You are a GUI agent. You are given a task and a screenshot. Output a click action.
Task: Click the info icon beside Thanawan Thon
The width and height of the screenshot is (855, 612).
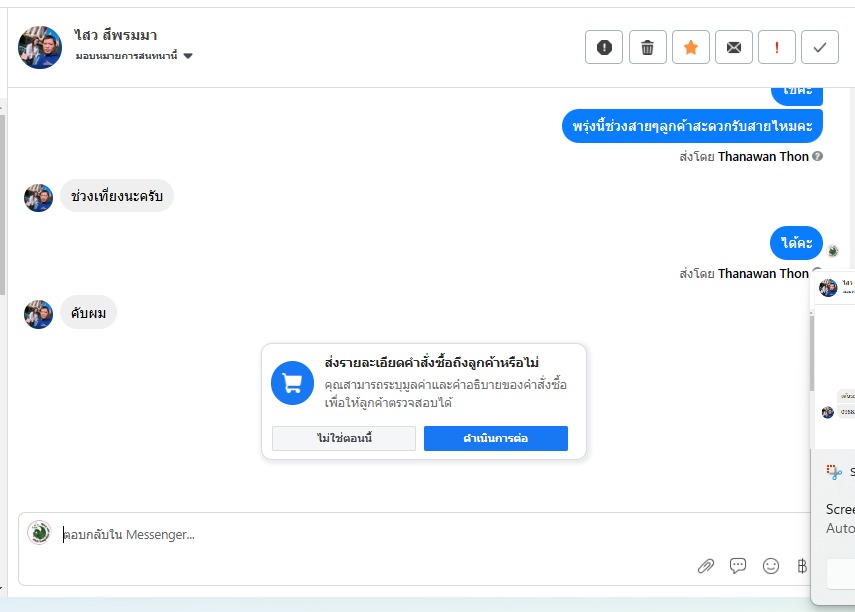(818, 157)
